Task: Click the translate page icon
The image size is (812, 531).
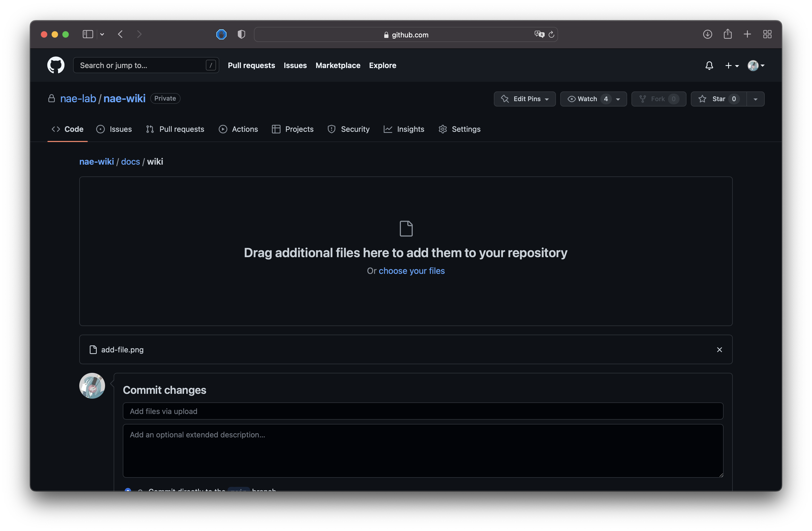Action: pyautogui.click(x=539, y=34)
